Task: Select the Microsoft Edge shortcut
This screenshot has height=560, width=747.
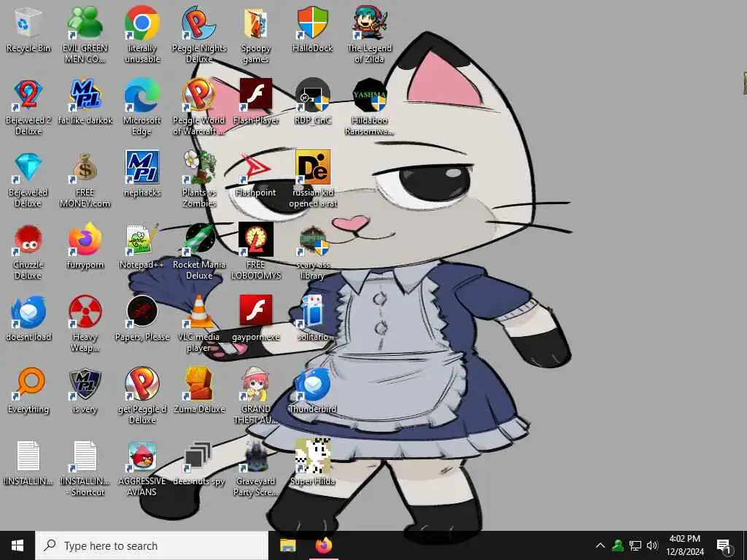Action: [142, 96]
